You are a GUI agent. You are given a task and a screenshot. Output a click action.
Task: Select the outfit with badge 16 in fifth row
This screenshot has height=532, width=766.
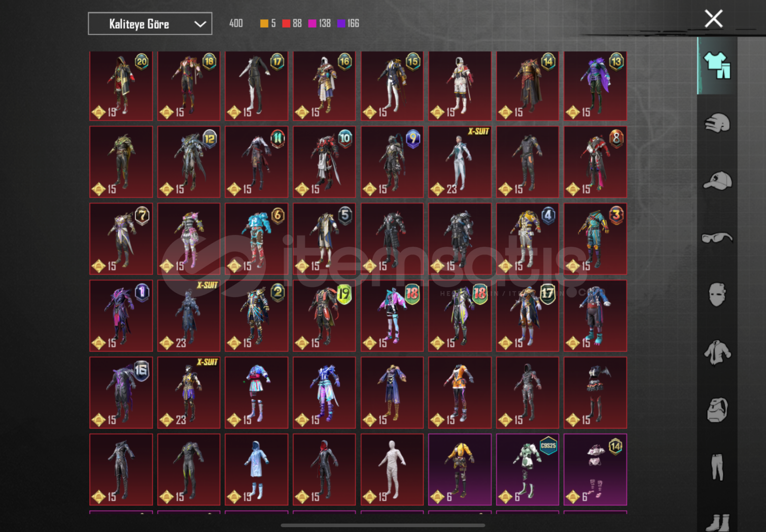121,393
